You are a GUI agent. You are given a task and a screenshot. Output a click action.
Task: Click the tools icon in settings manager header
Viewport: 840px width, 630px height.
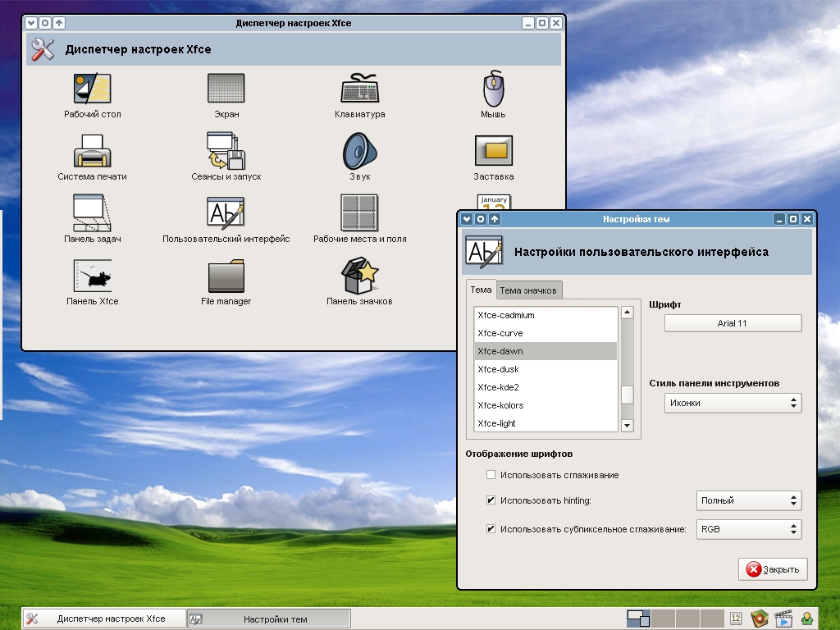[43, 49]
